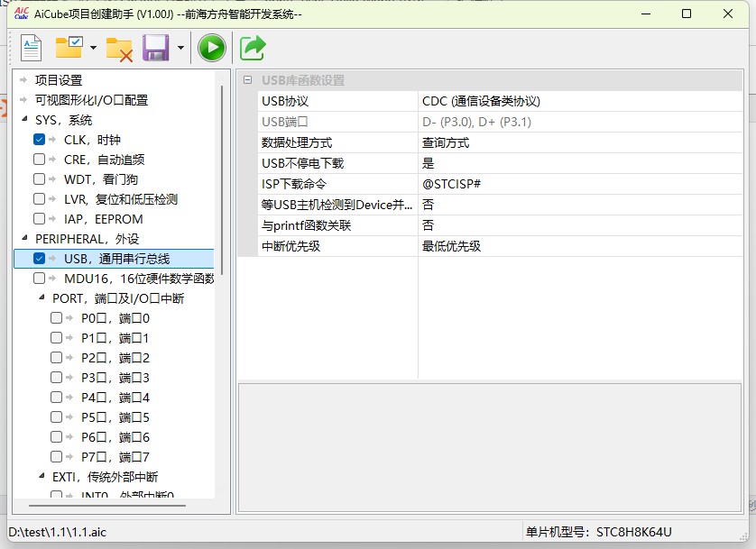Collapse the PORT tree node

pyautogui.click(x=41, y=298)
